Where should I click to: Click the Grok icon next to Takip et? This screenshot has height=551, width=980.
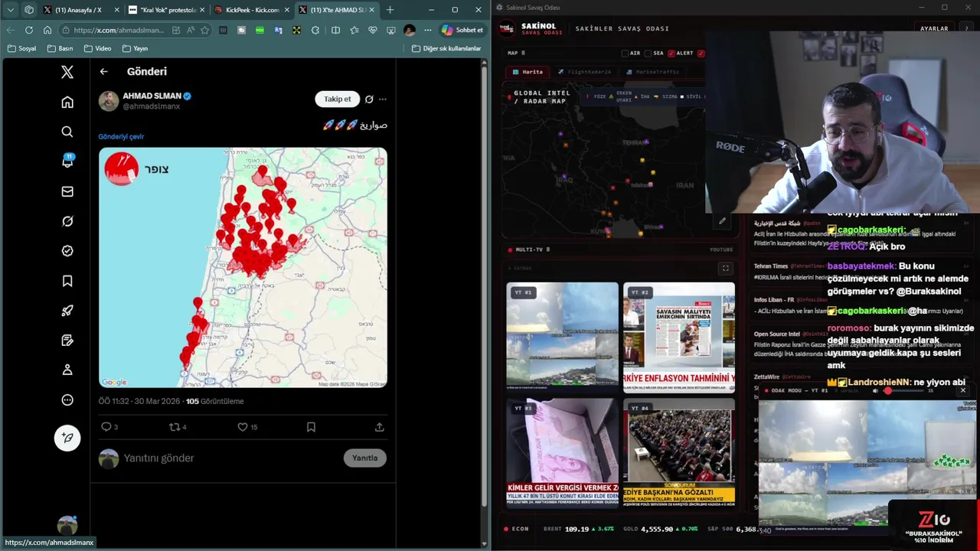[369, 99]
